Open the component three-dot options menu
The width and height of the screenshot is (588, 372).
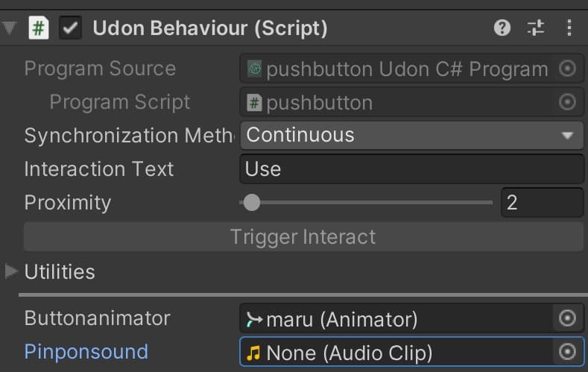pos(569,28)
